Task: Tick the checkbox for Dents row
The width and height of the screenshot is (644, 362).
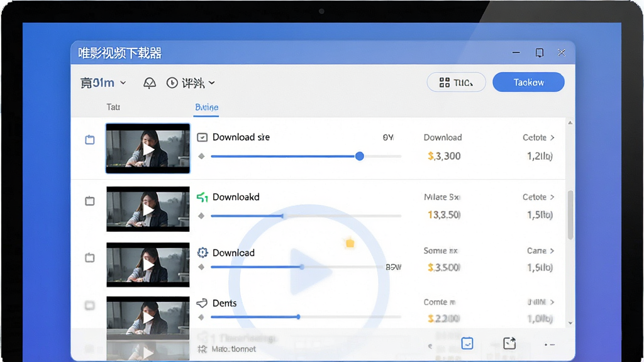Action: pyautogui.click(x=89, y=305)
